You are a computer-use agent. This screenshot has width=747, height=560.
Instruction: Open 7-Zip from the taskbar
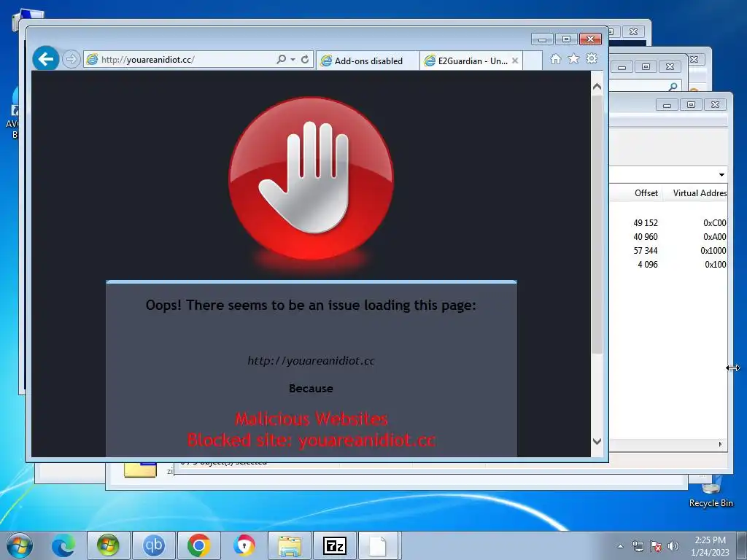click(x=334, y=545)
